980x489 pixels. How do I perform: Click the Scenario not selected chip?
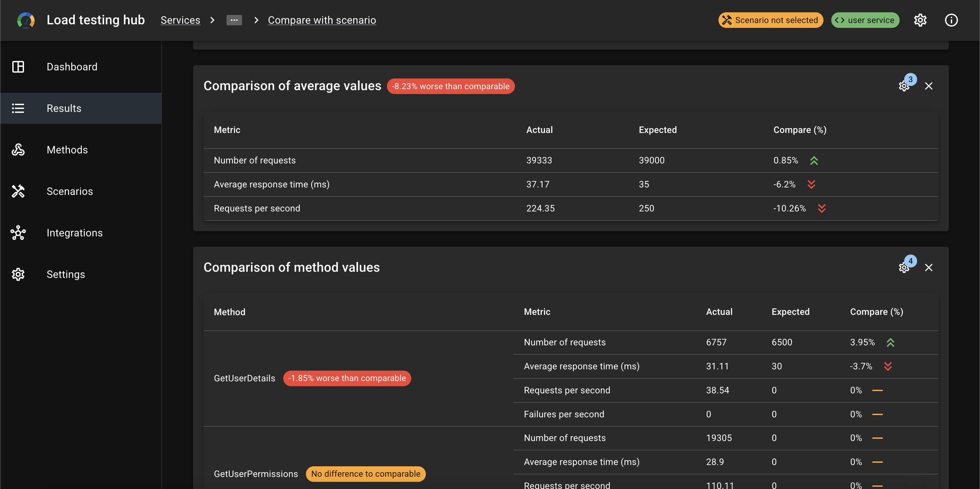coord(770,20)
